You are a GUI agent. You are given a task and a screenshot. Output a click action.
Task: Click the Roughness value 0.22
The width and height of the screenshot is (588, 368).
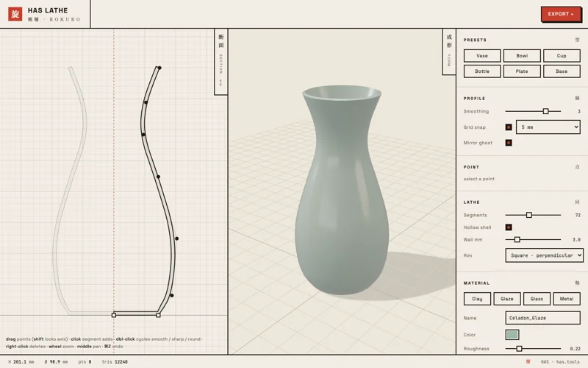coord(576,349)
